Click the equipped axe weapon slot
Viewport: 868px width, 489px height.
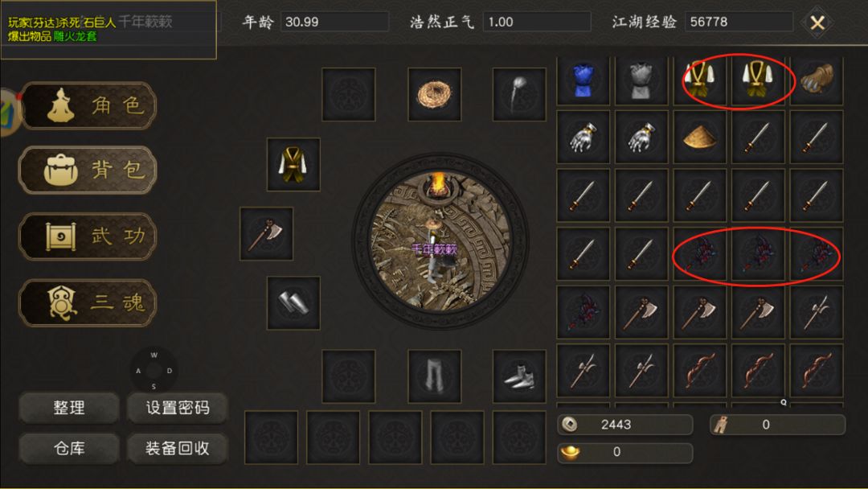click(x=266, y=234)
